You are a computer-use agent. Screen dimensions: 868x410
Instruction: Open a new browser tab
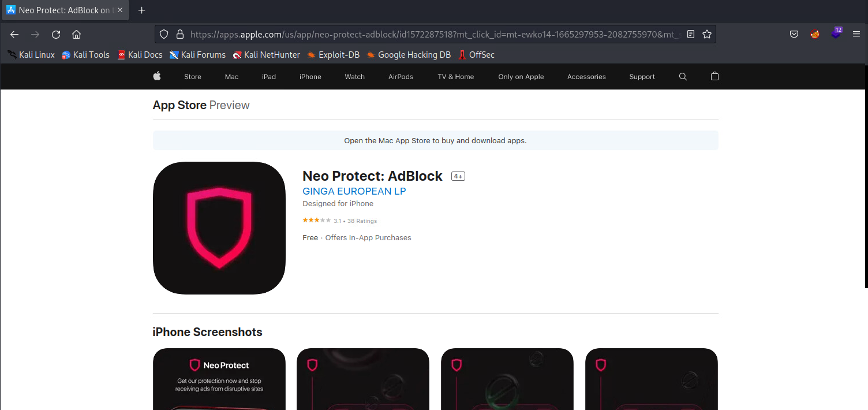[142, 10]
